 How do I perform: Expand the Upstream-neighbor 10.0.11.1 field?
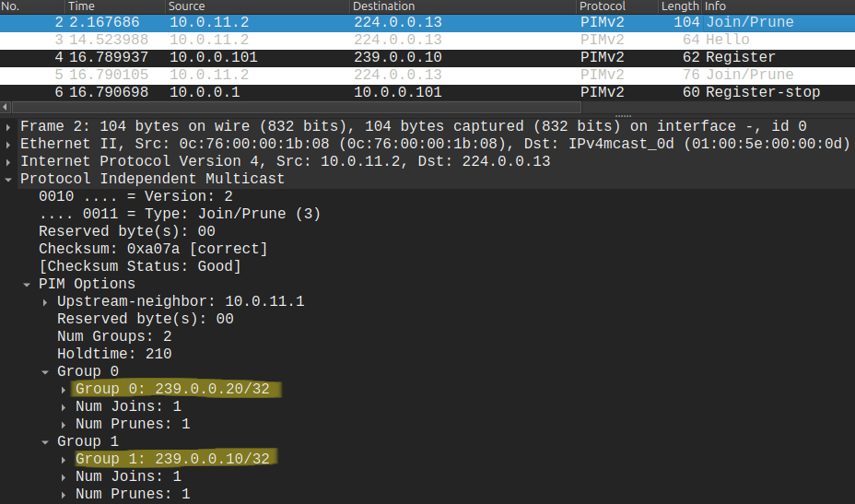[x=46, y=301]
